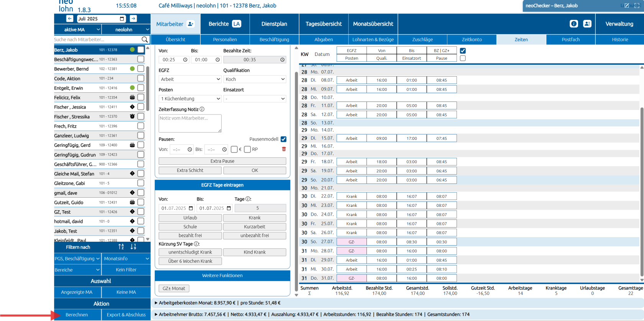Screen dimensions: 644x321
Task: Uncheck the Pausenmodell checkbox
Action: (x=284, y=139)
